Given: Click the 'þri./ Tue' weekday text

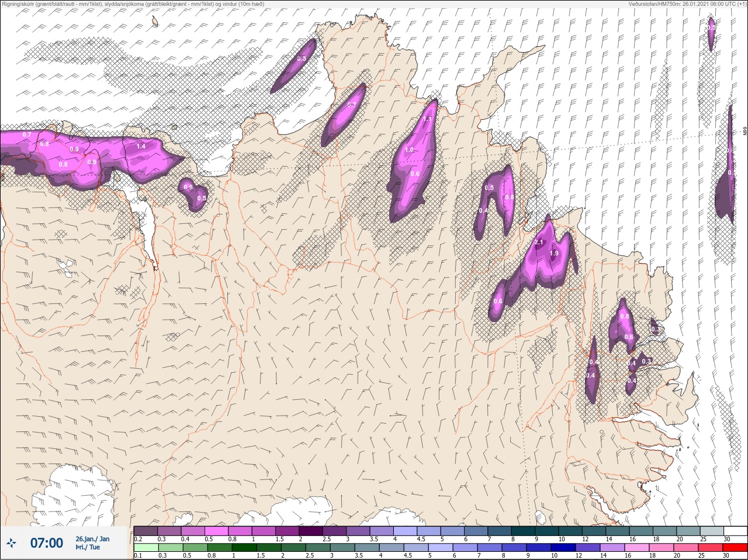Looking at the screenshot, I should [x=88, y=548].
